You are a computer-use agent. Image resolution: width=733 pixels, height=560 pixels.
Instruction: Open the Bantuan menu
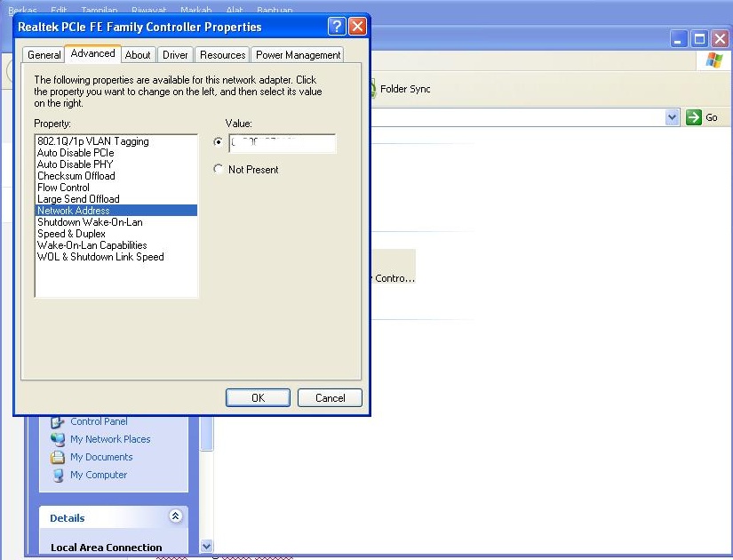(275, 10)
